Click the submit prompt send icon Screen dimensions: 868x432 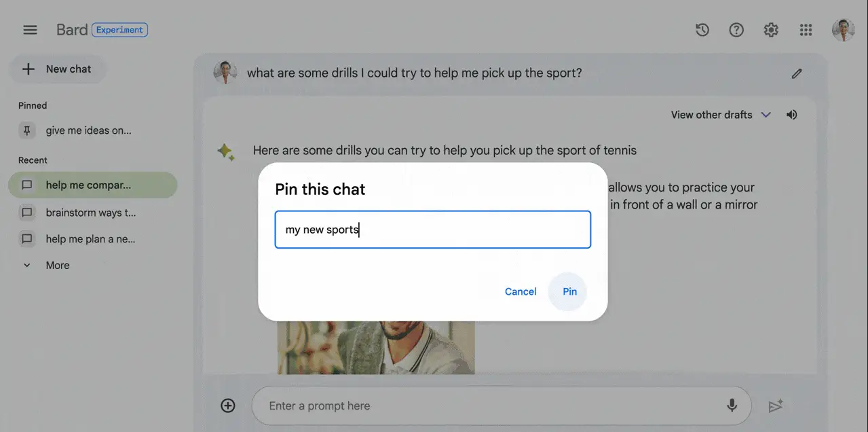click(x=776, y=406)
